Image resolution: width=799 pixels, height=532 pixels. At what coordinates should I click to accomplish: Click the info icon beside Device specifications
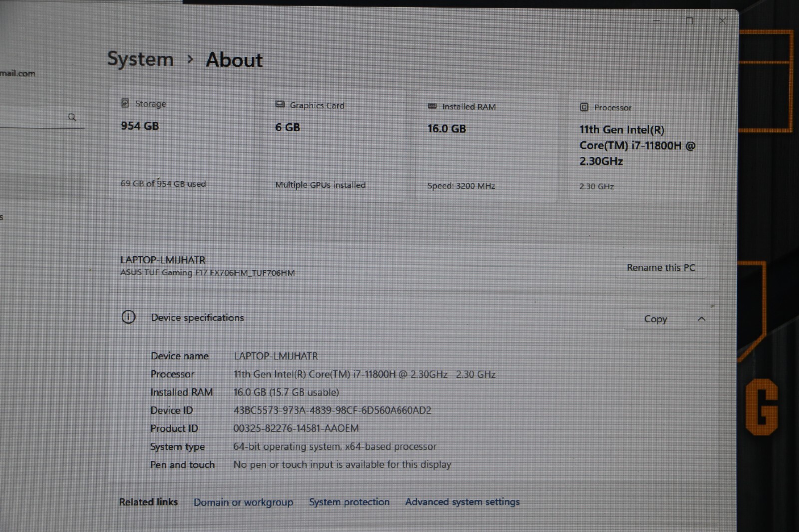pos(129,317)
